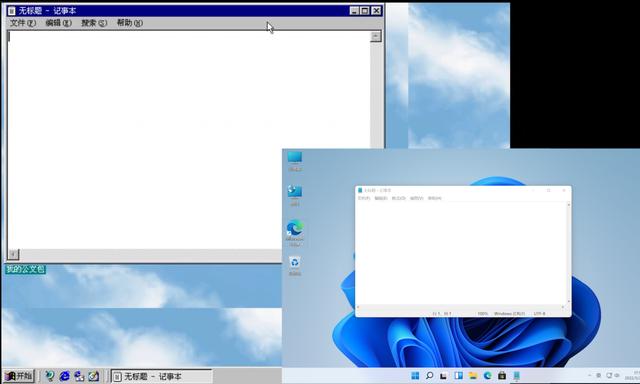Click the title bar icon of the Windows 11 Notepad
Viewport: 640px width, 384px height.
click(x=360, y=190)
